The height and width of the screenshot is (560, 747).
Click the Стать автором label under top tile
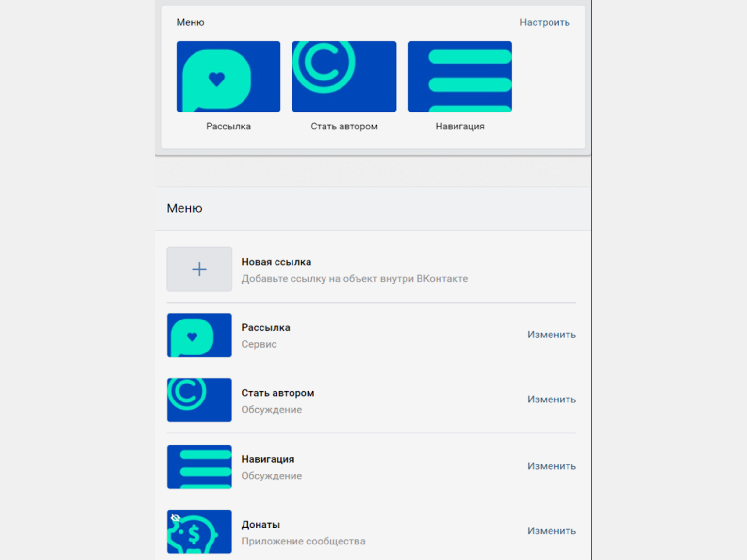pos(344,127)
